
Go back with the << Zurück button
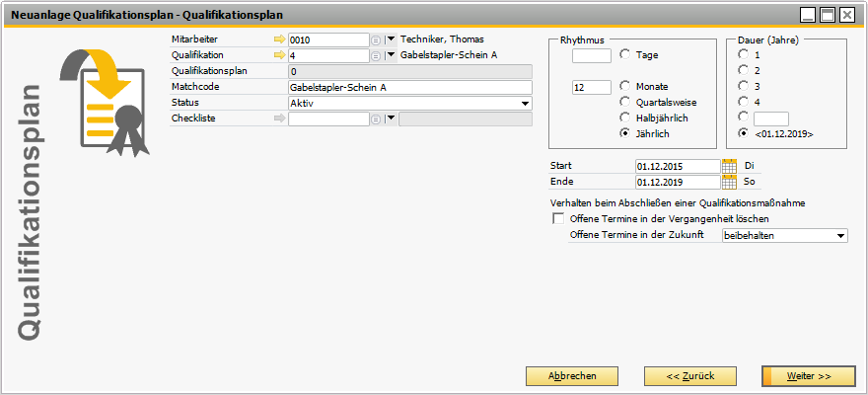690,376
